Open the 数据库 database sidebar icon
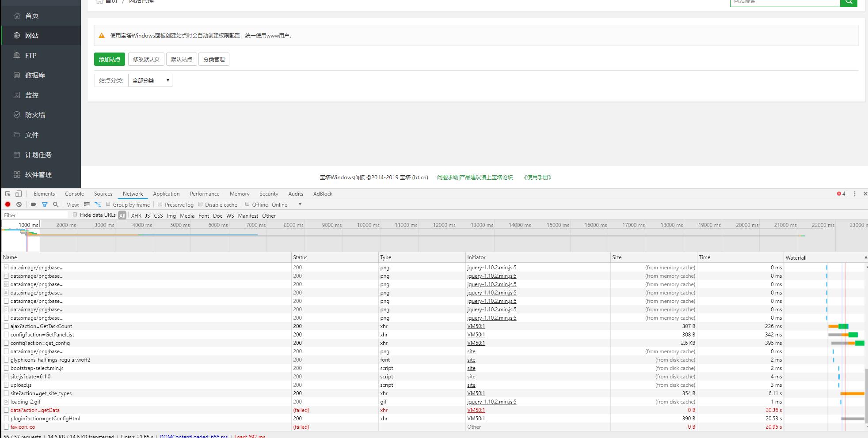 [17, 75]
